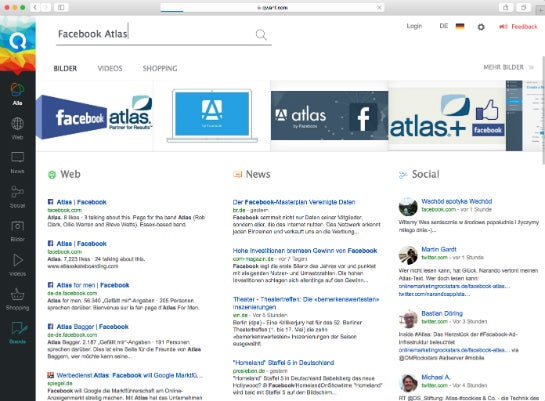Screen dimensions: 545x401
Task: Switch to the SHOPPING tab
Action: pyautogui.click(x=160, y=68)
